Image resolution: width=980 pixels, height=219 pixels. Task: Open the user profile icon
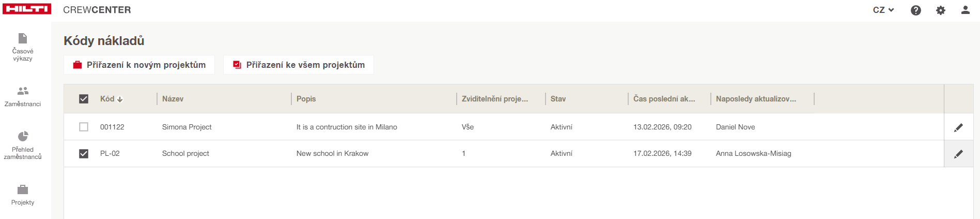tap(965, 10)
